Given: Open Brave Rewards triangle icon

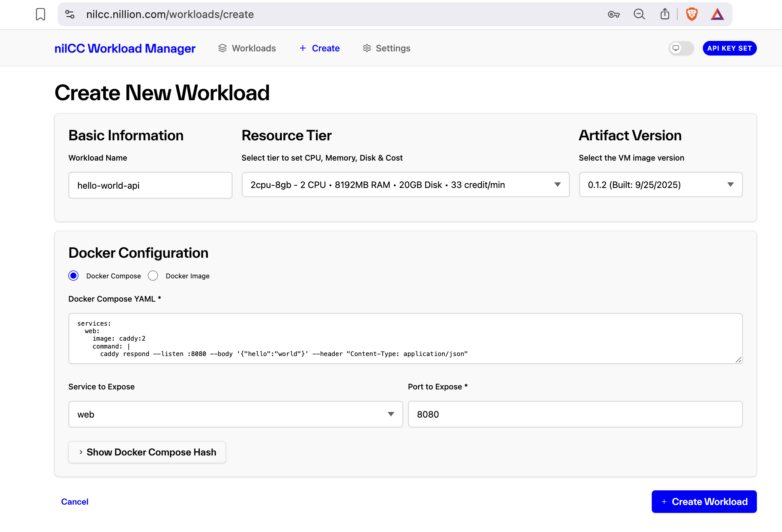Looking at the screenshot, I should pyautogui.click(x=717, y=14).
